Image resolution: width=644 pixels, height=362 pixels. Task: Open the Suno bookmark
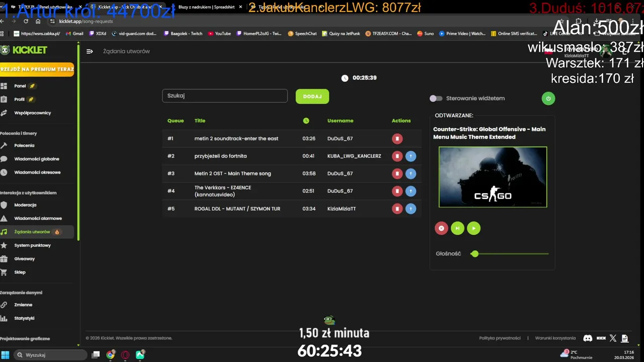[x=425, y=34]
